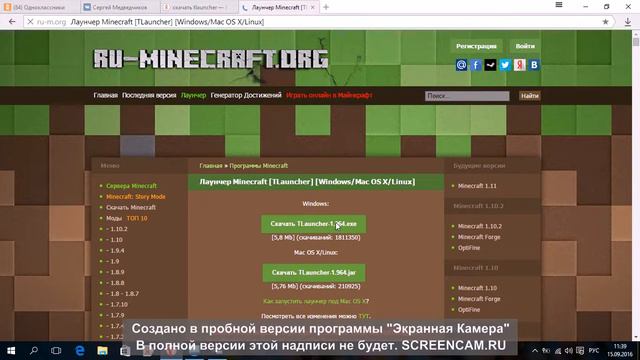The height and width of the screenshot is (360, 640).
Task: Click the browser address bar
Action: 318,22
